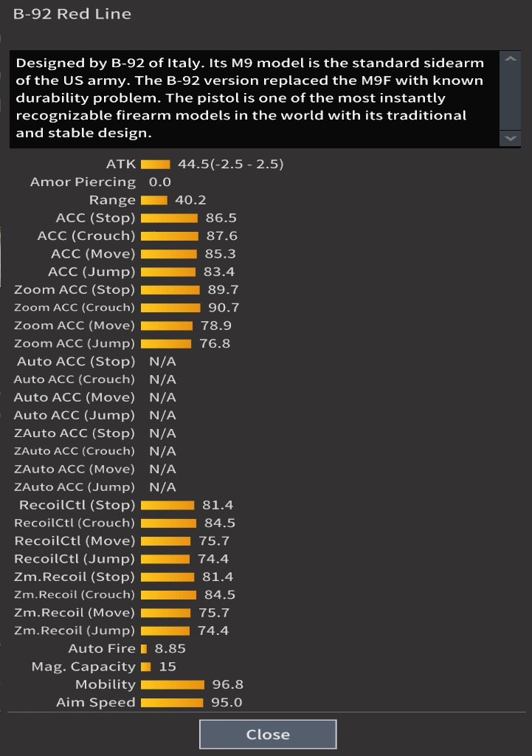Click the Auto ACC (Stop) N/A value
Image resolution: width=532 pixels, height=756 pixels.
pos(162,362)
